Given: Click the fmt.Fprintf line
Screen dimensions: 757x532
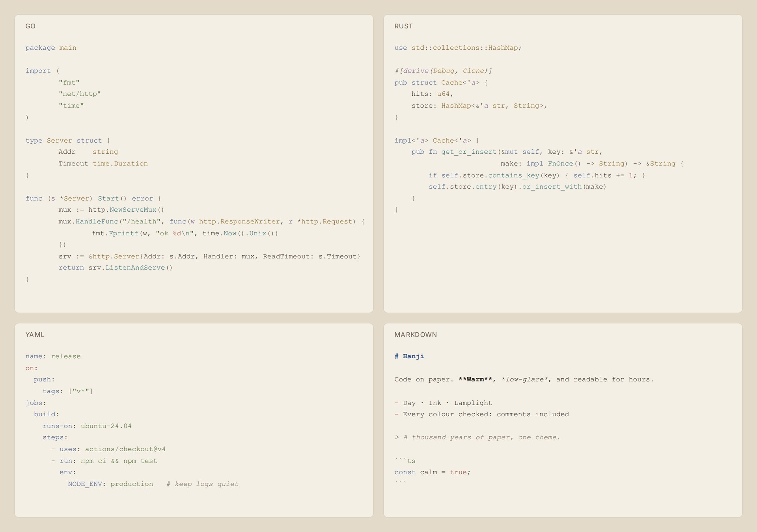Looking at the screenshot, I should [x=185, y=233].
